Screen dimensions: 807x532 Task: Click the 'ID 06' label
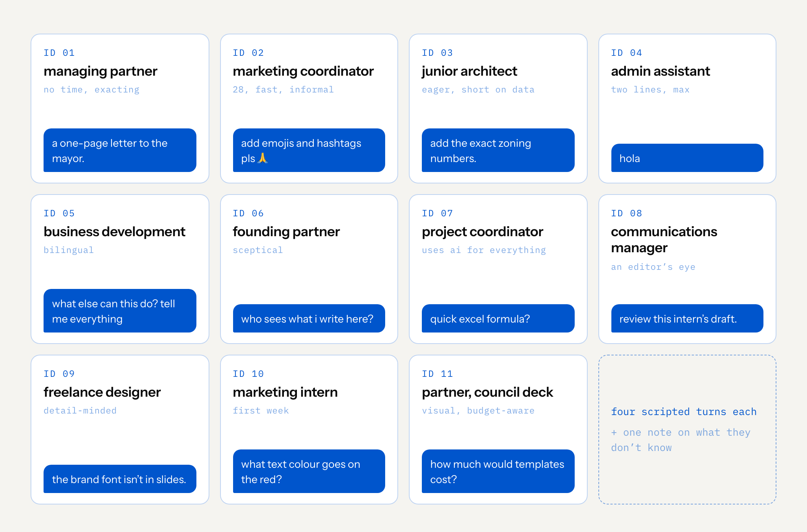click(248, 213)
